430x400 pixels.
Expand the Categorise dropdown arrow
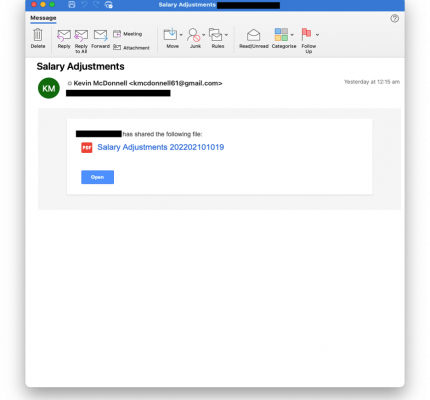tap(292, 35)
